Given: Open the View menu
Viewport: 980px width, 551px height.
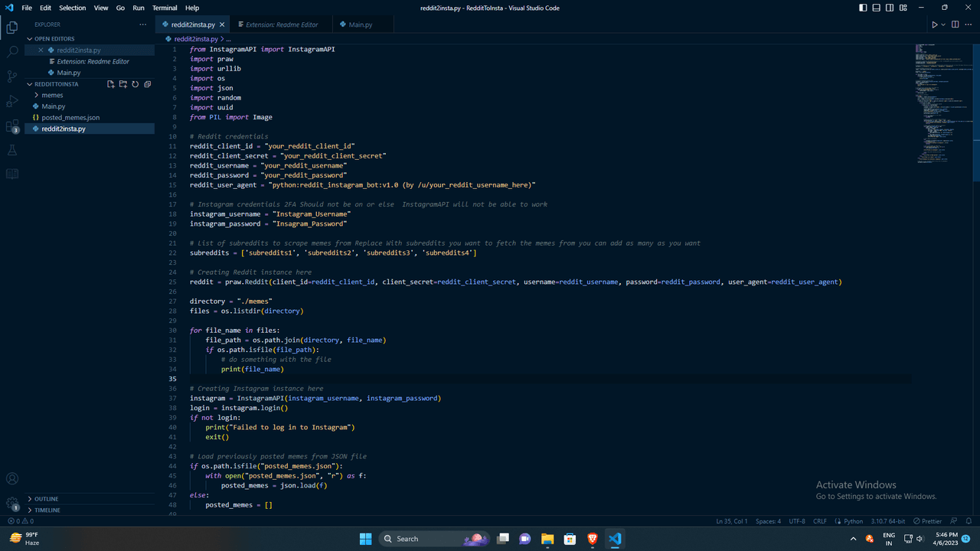Looking at the screenshot, I should (x=101, y=8).
